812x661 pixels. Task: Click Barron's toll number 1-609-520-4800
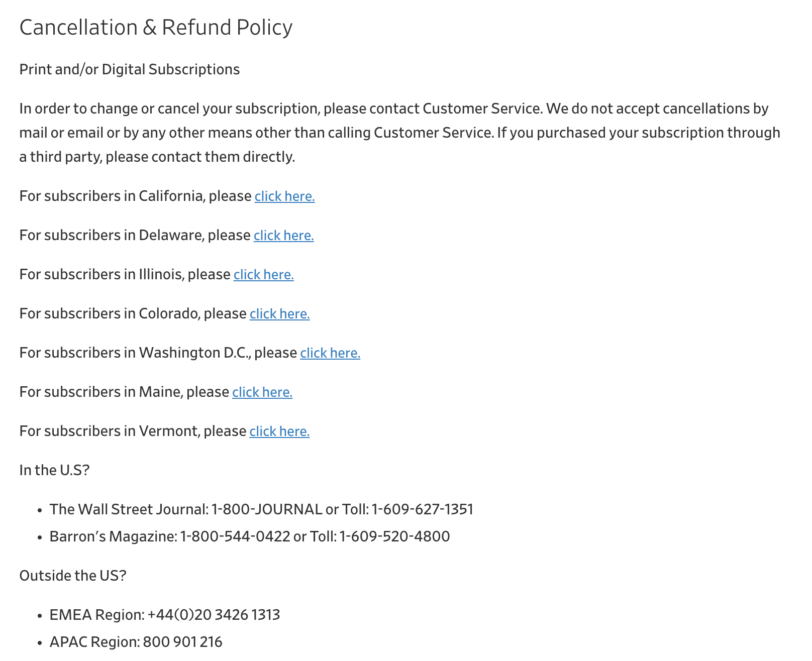point(394,536)
